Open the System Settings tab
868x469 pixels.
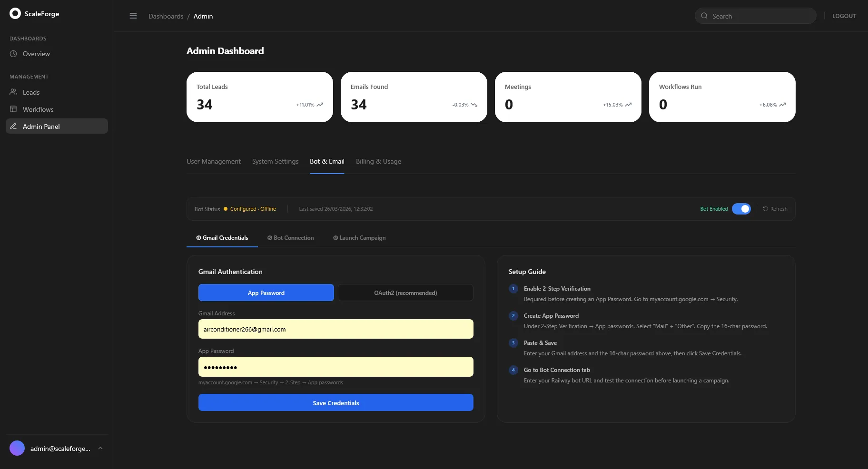275,161
